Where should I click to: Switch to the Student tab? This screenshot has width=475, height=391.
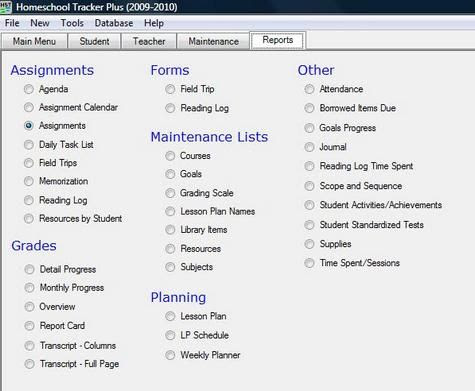tap(94, 41)
